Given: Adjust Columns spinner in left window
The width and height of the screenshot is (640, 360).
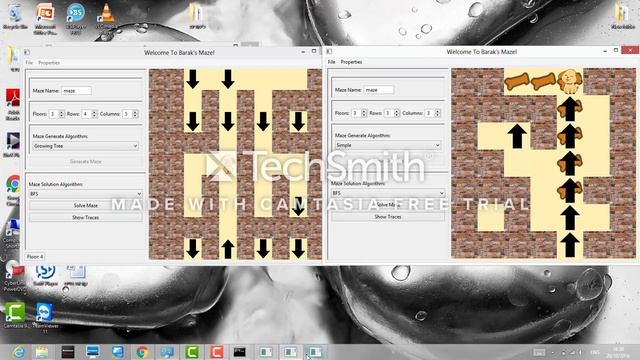Looking at the screenshot, I should pos(130,114).
